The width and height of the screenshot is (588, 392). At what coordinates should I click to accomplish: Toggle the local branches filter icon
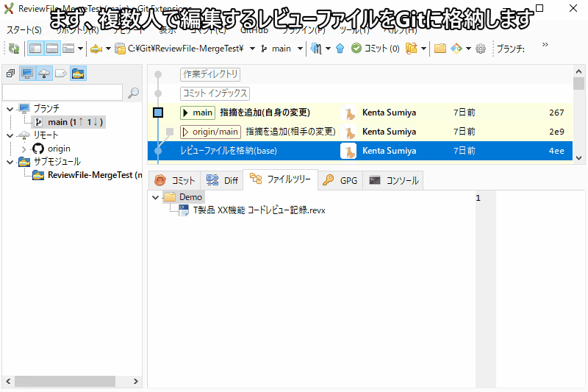27,74
